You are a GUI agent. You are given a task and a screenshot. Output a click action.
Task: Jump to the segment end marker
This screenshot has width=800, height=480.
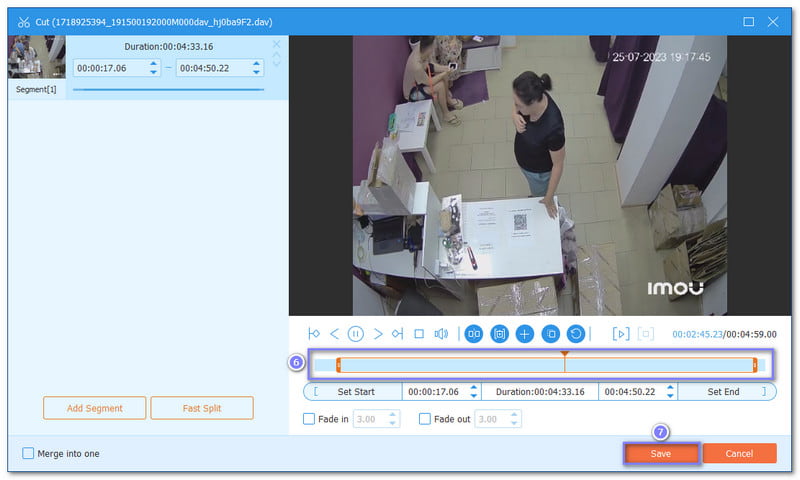pos(397,334)
